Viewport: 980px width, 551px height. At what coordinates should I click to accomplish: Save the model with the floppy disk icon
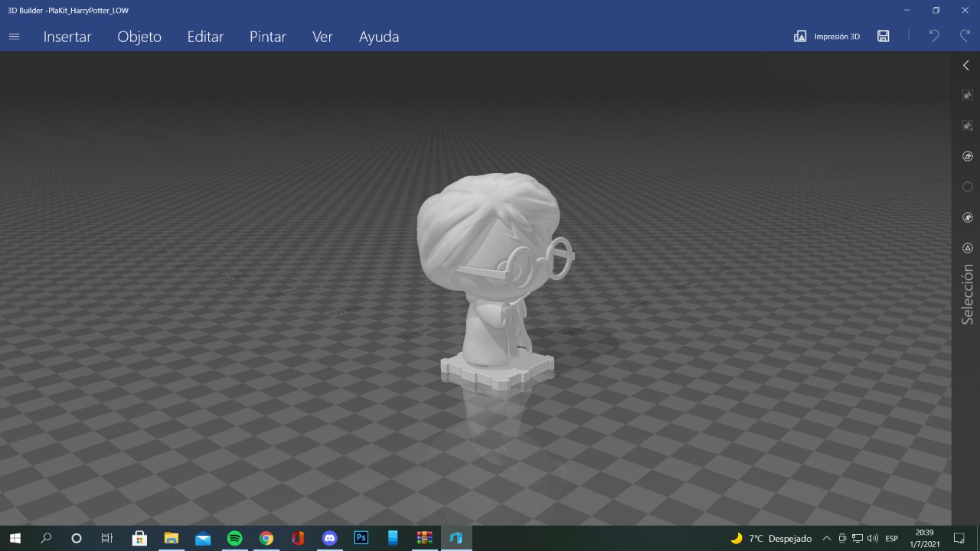click(884, 36)
